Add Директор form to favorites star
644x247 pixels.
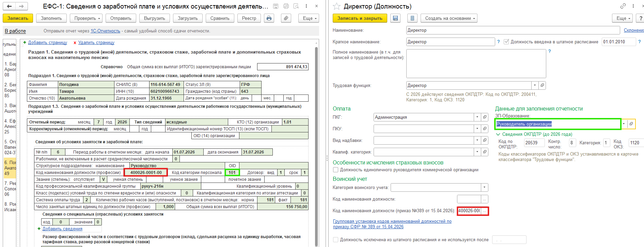click(336, 6)
